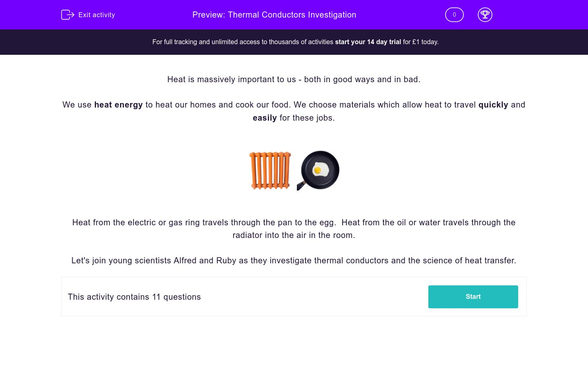Open the trophy achievements icon
Viewport: 588px width, 368px height.
[485, 15]
